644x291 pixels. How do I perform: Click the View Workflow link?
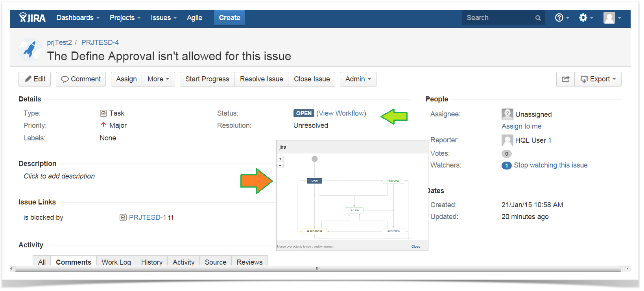[x=341, y=113]
